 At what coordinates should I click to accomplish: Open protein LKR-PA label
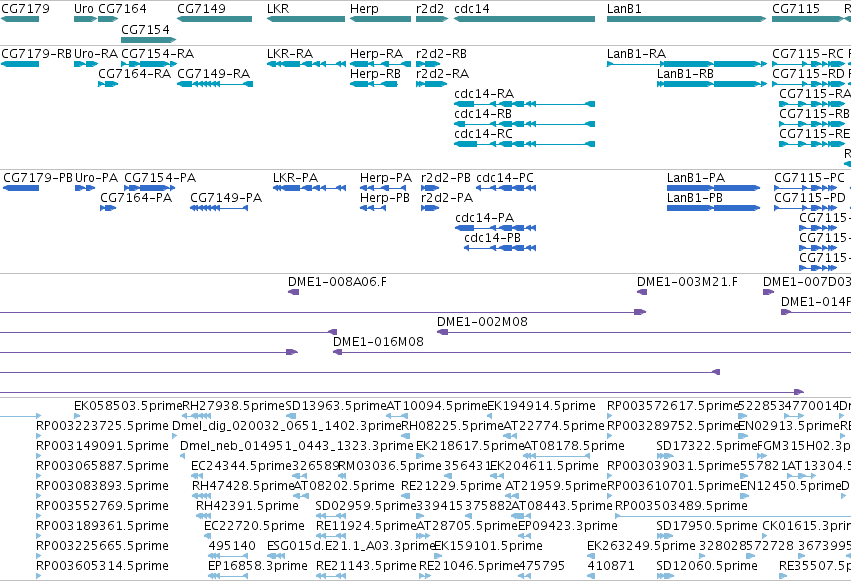pos(295,177)
